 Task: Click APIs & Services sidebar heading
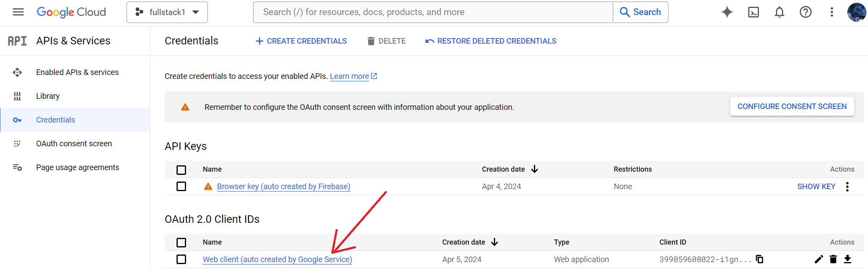point(73,41)
